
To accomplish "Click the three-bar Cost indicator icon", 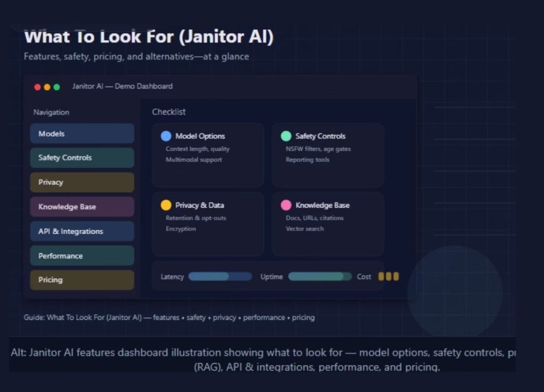I will [x=388, y=277].
